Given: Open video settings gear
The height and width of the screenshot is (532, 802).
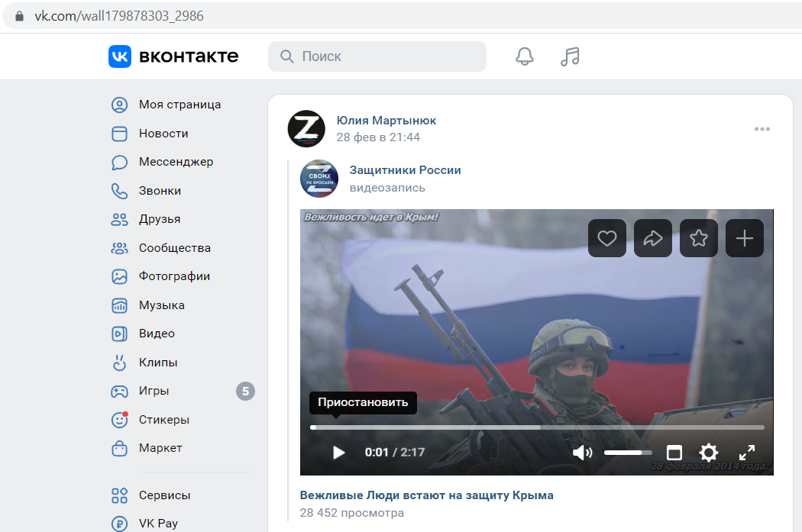Looking at the screenshot, I should click(709, 453).
